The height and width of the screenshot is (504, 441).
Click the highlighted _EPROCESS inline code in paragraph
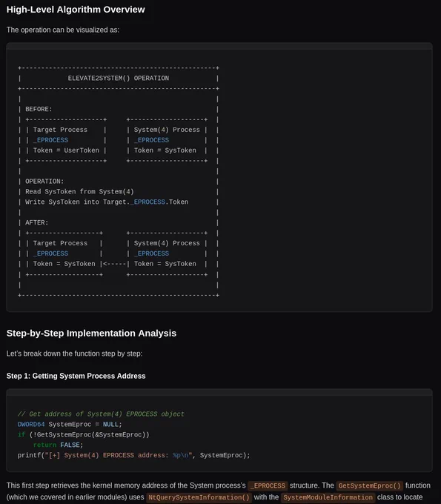pos(268,485)
